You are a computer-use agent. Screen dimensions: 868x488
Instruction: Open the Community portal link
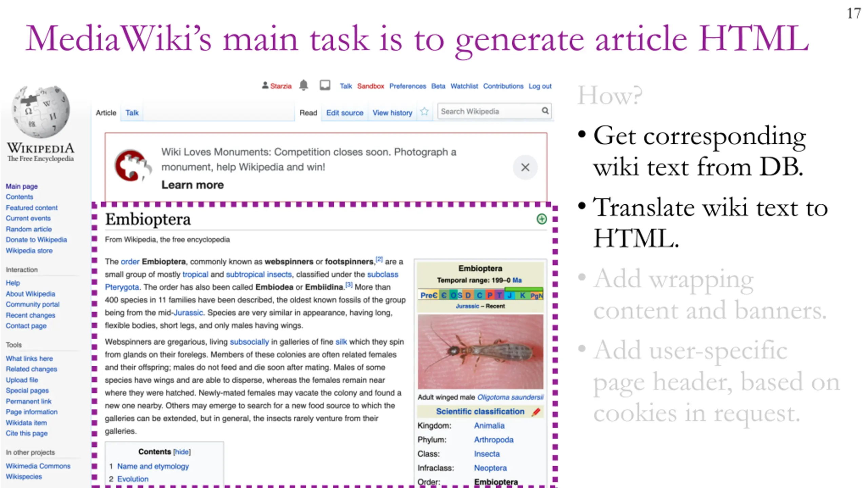coord(33,304)
